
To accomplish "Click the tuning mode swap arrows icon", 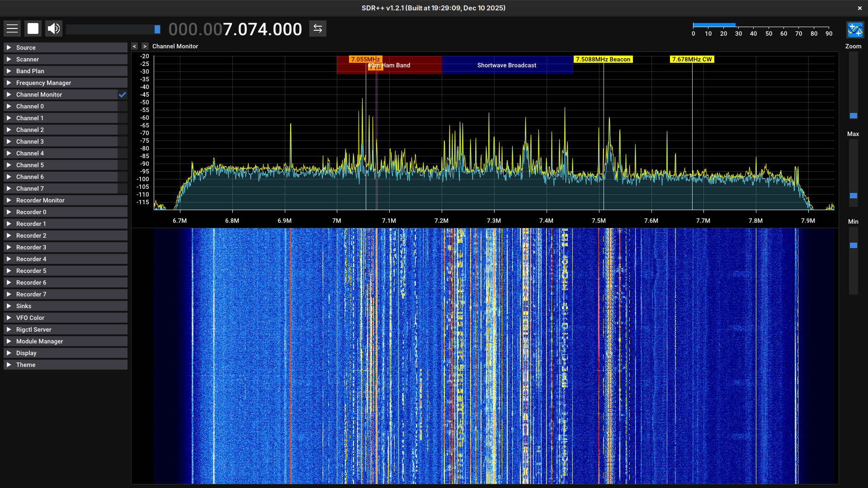I will pos(318,29).
